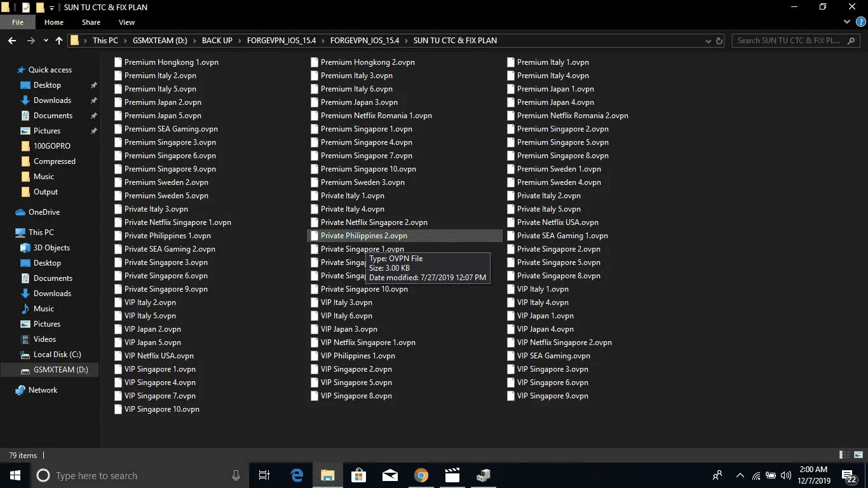
Task: Select the Premium Netflix Romania 1.ovpn file icon
Action: click(x=315, y=116)
